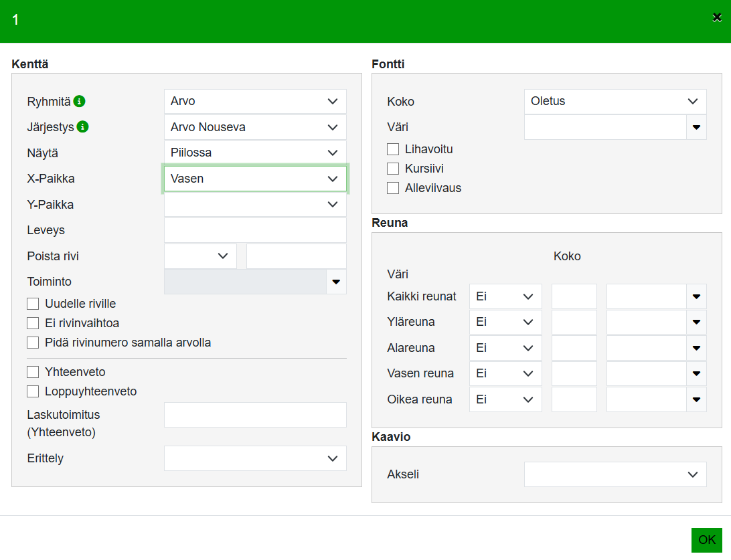Click the Leveys input field
Viewport: 731px width, 560px height.
pos(255,230)
